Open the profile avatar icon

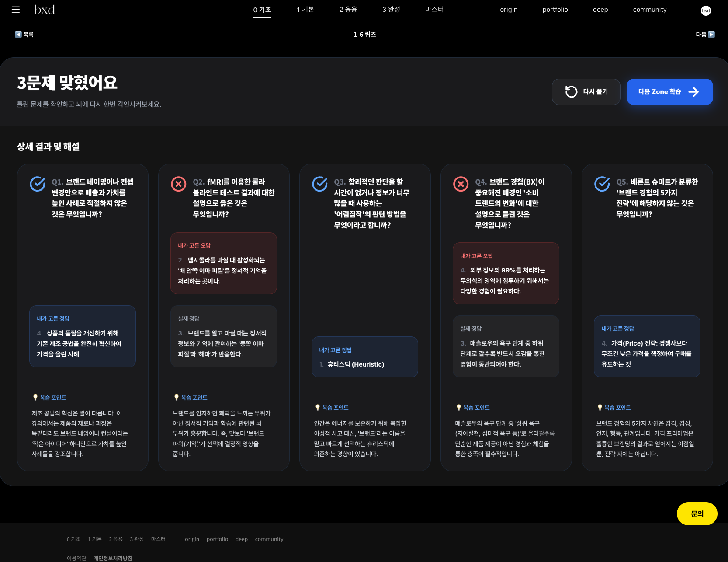(706, 11)
